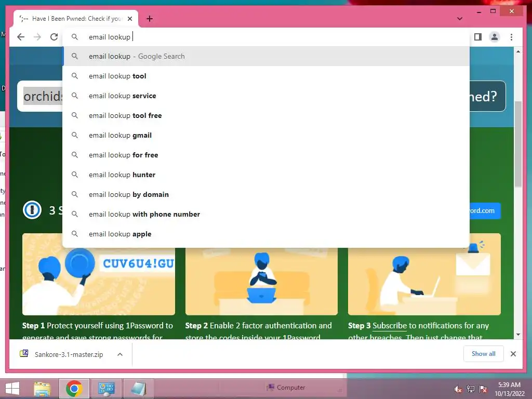Click the search icon beside 'email lookup hunter'

pos(75,175)
